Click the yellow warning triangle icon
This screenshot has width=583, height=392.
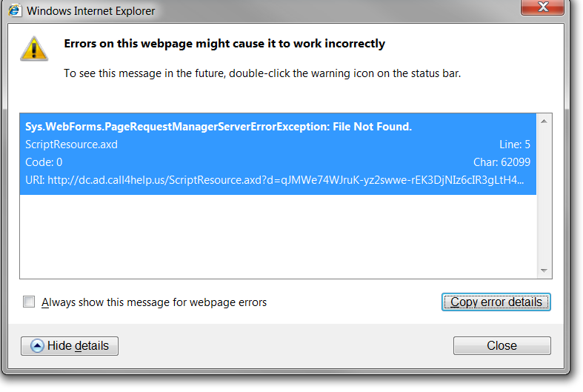coord(34,48)
